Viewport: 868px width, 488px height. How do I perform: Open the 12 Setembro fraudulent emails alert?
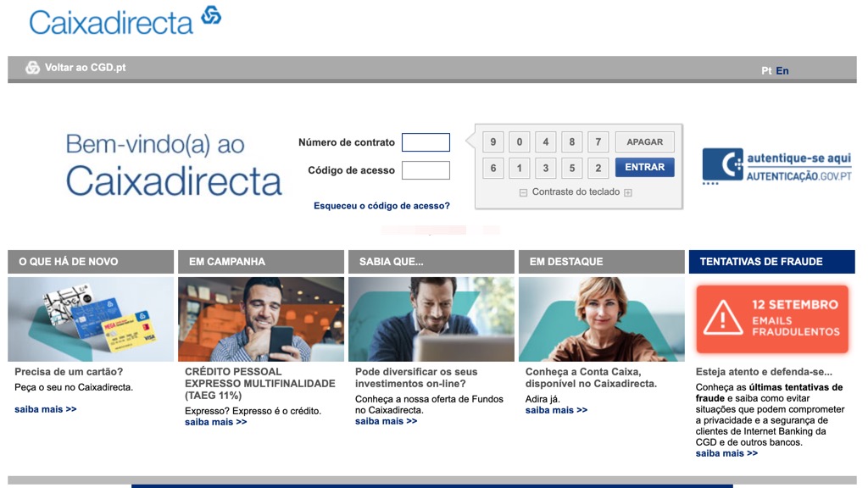tap(771, 319)
